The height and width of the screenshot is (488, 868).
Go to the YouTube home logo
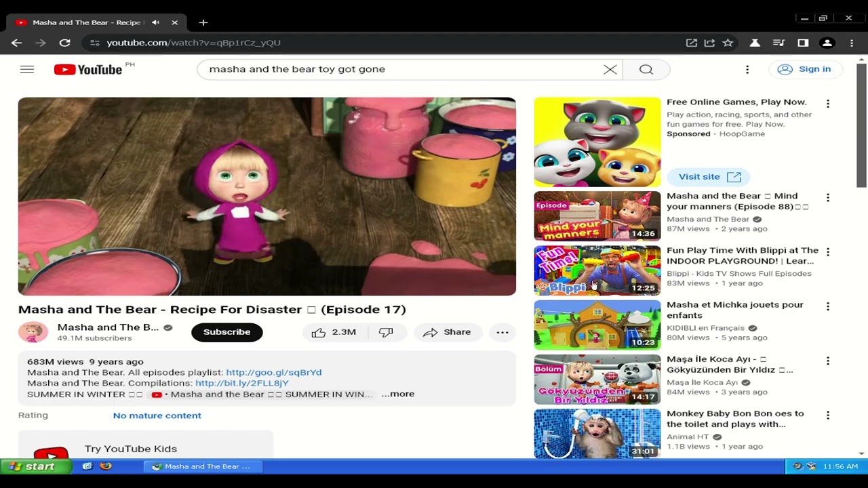88,69
